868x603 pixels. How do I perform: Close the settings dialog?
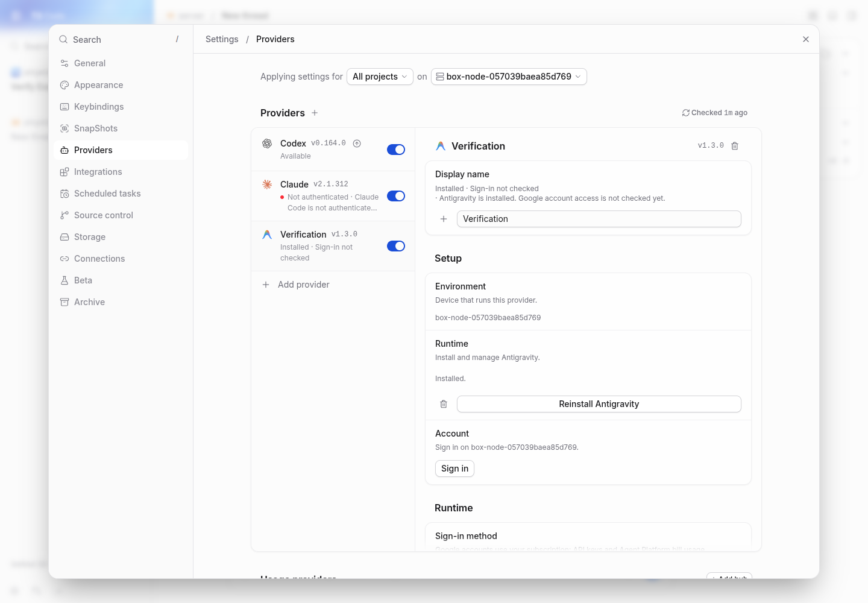806,39
